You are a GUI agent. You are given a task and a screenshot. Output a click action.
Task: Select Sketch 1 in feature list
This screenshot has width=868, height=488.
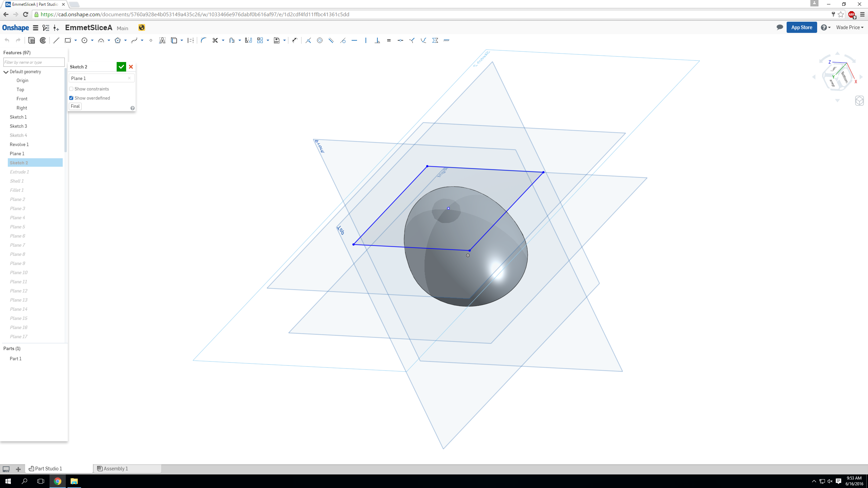(x=18, y=117)
